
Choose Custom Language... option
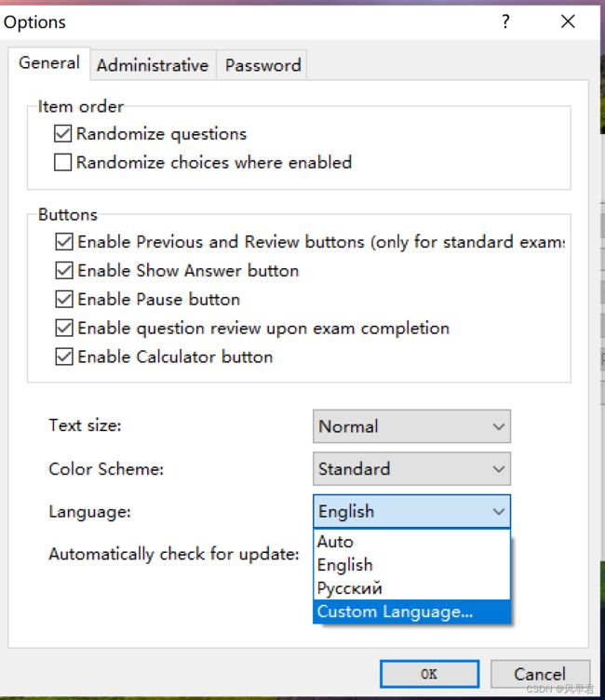pos(411,612)
